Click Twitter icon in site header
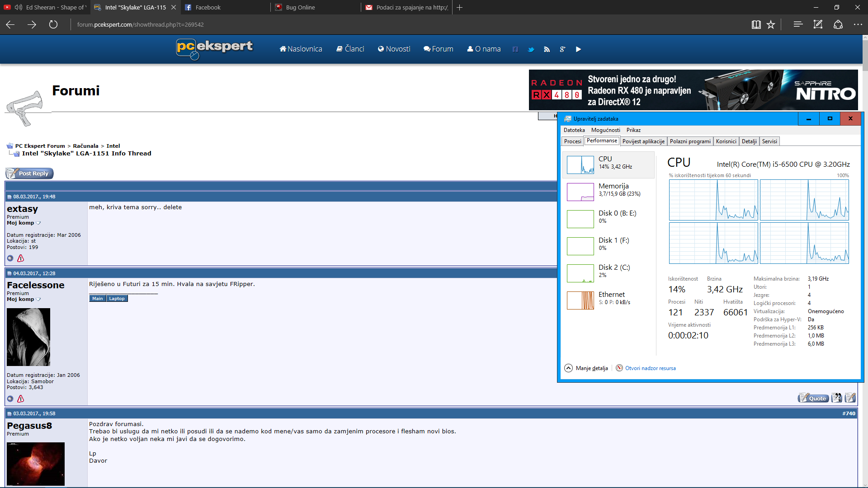 click(x=531, y=49)
